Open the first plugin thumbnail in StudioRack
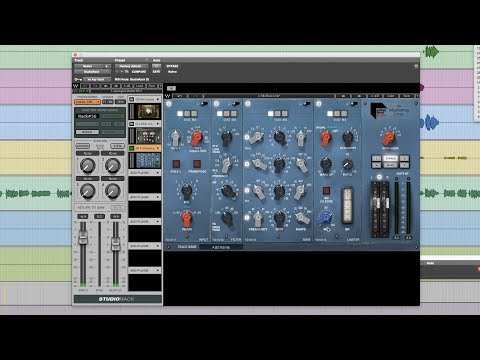This screenshot has height=360, width=480. tap(149, 112)
